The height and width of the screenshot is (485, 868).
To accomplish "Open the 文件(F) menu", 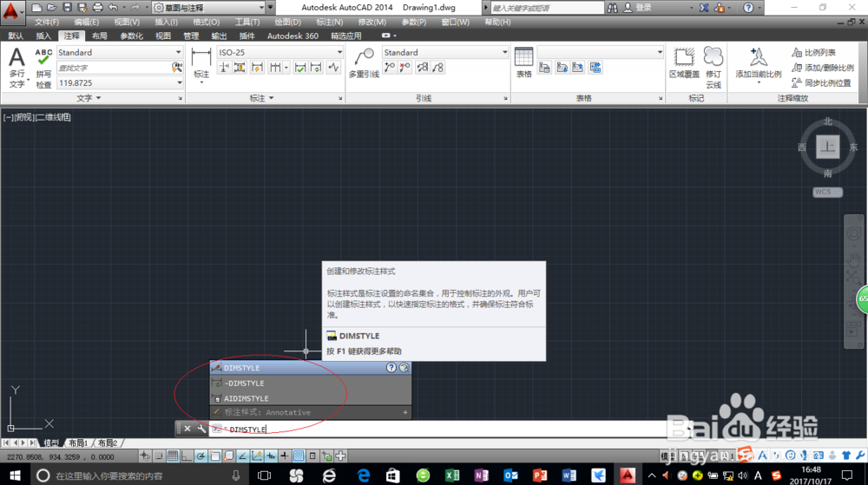I will [x=47, y=22].
